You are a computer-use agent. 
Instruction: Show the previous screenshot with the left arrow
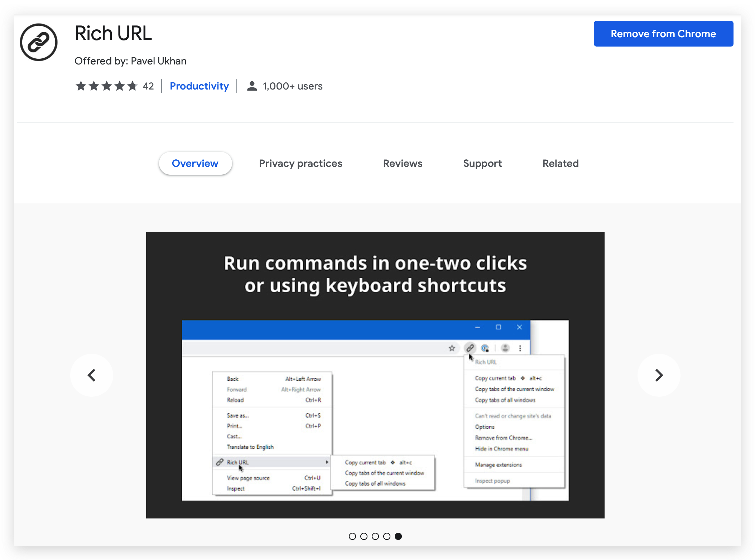click(x=92, y=375)
